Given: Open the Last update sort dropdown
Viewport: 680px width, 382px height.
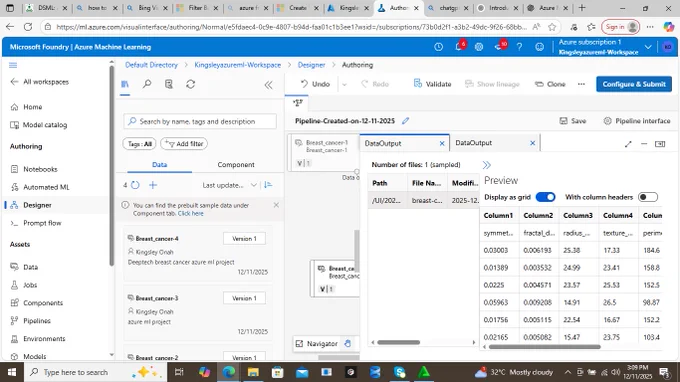Looking at the screenshot, I should (229, 185).
